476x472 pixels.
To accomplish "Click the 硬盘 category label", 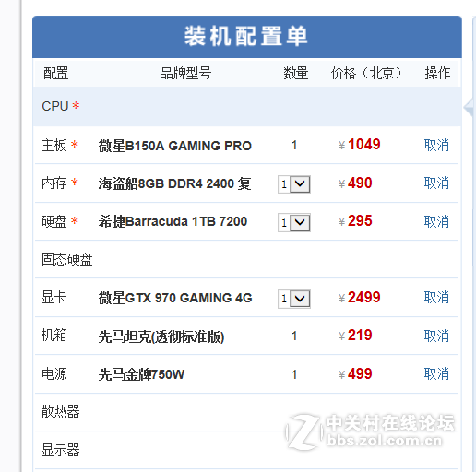I will 54,221.
